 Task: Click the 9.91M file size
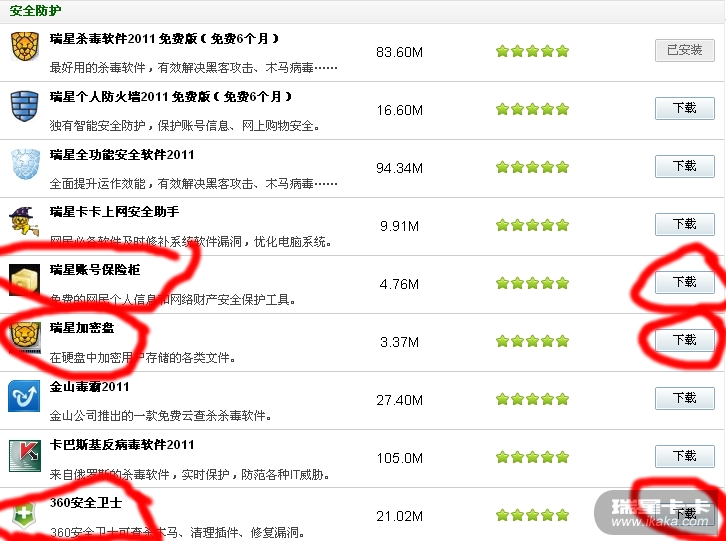pyautogui.click(x=399, y=226)
